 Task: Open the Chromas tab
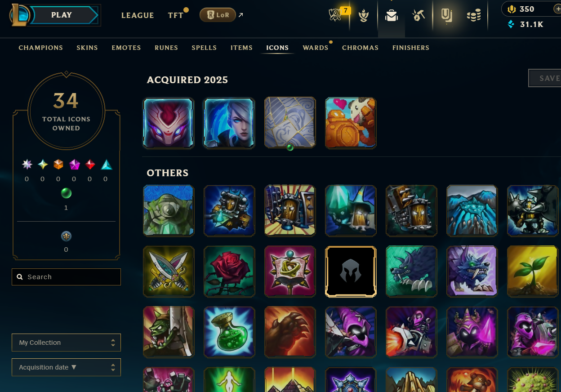pyautogui.click(x=360, y=48)
